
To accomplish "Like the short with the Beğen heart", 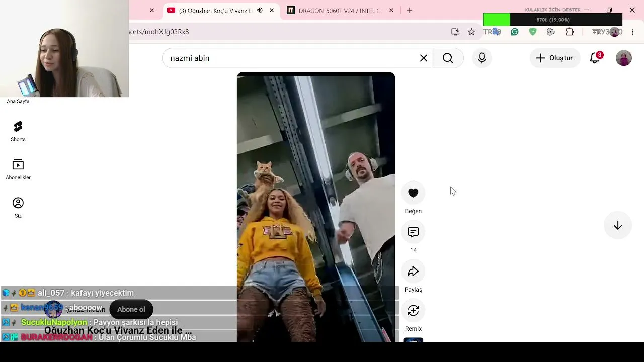I will pos(413,193).
